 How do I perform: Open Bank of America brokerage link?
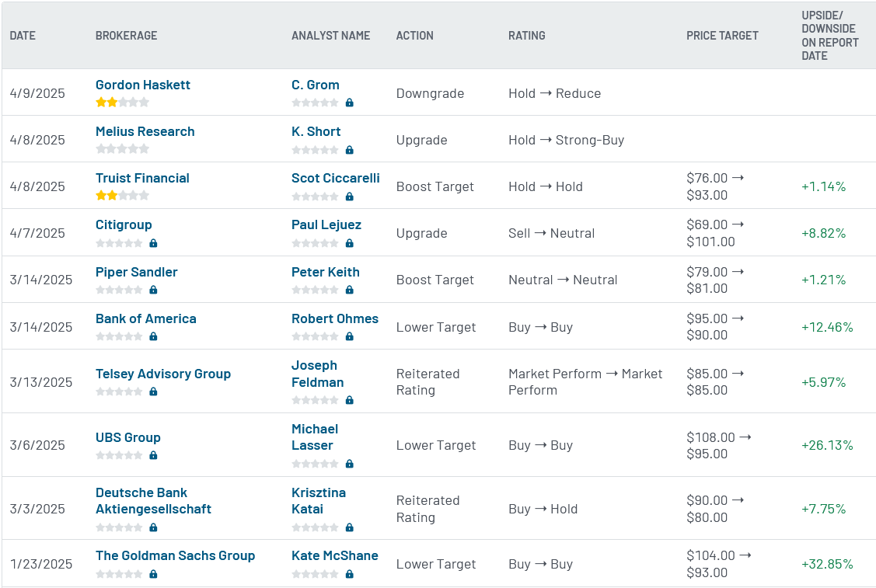pos(146,318)
